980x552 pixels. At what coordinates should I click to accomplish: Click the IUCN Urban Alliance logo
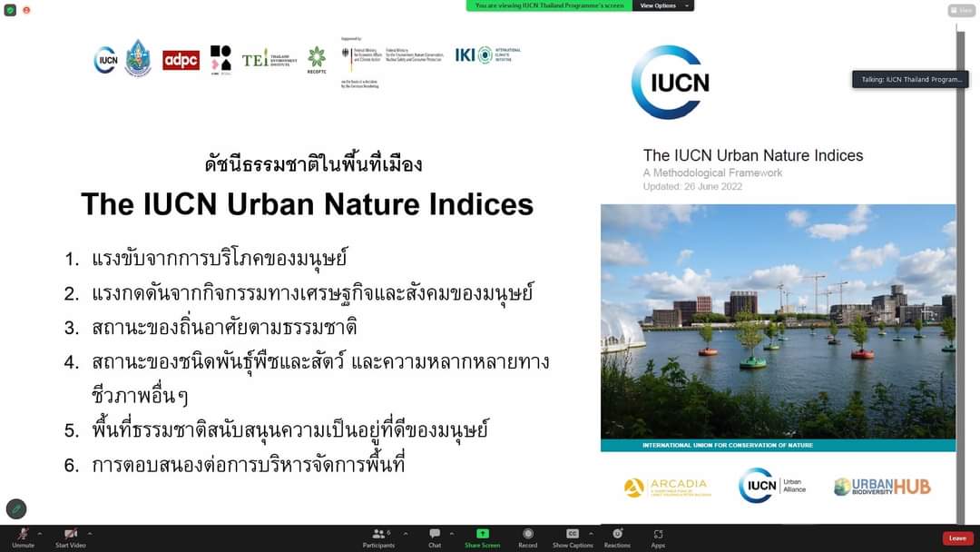772,486
